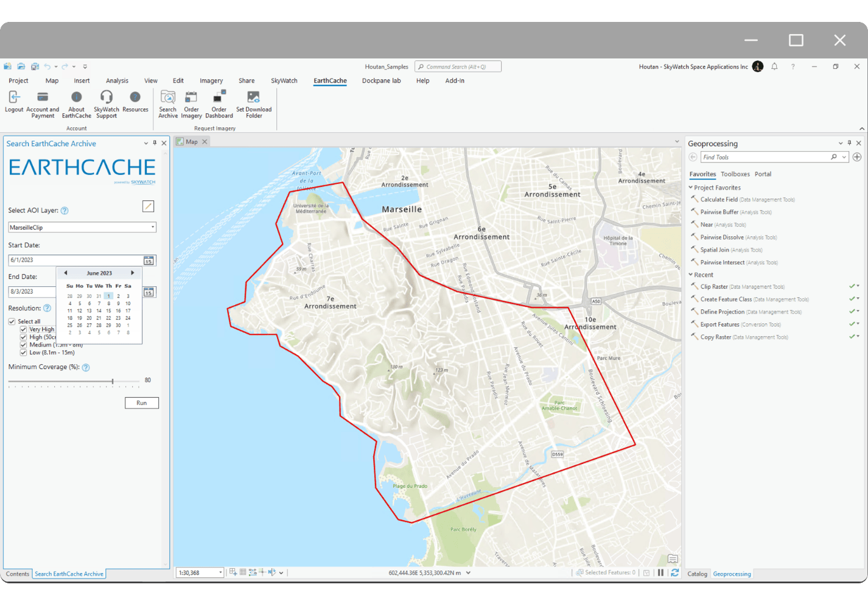
Task: Open the End Date calendar picker icon
Action: (x=149, y=292)
